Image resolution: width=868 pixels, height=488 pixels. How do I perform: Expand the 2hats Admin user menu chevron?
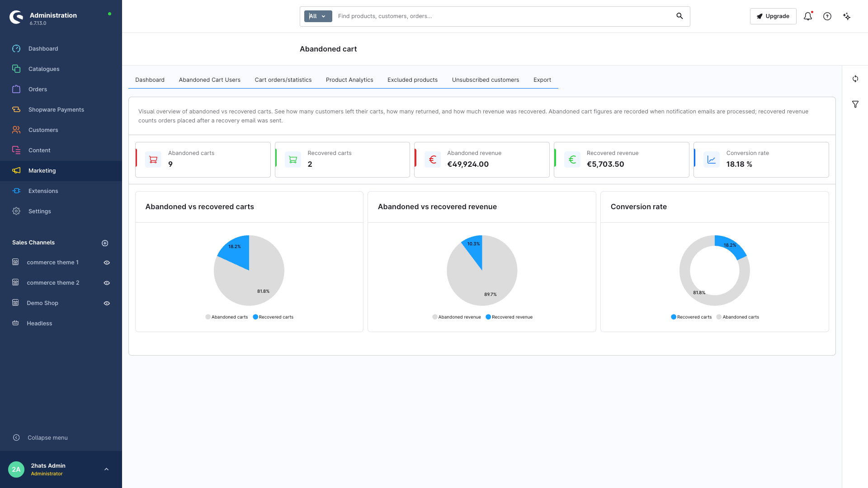[106, 469]
